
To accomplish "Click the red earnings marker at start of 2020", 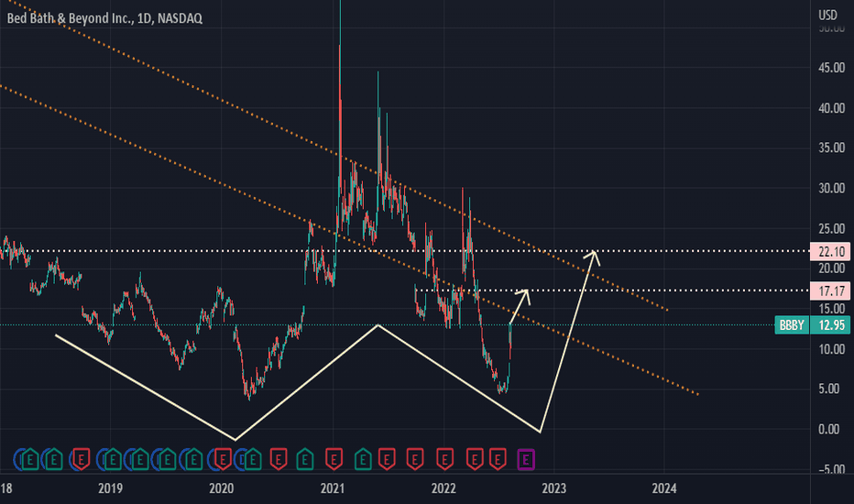I will tap(223, 459).
